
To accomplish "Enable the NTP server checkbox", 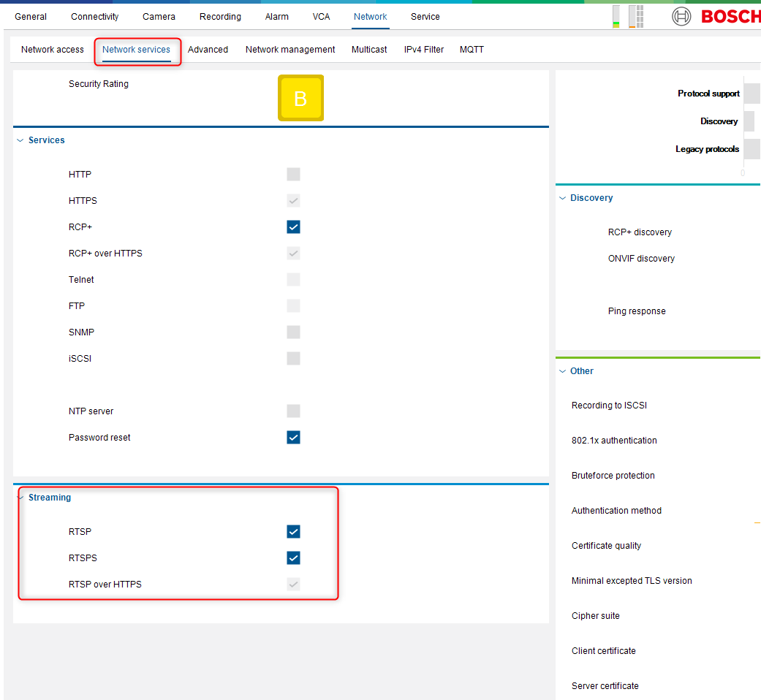I will pyautogui.click(x=293, y=411).
